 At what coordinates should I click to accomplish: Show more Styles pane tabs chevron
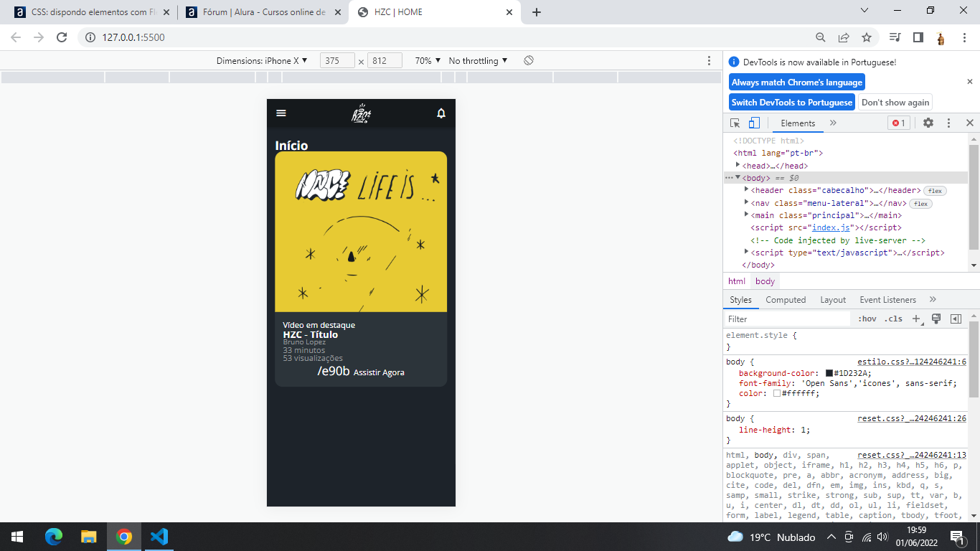coord(933,299)
